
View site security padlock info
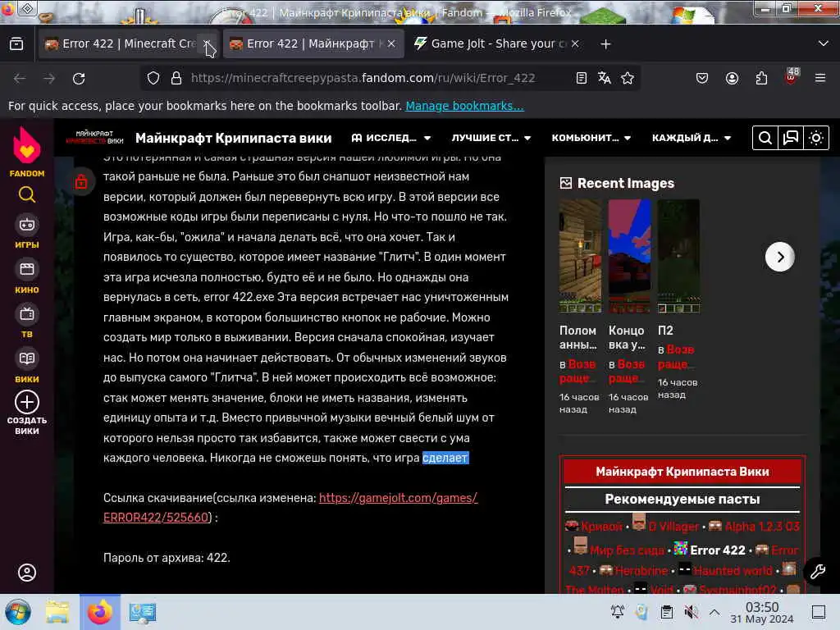tap(176, 78)
